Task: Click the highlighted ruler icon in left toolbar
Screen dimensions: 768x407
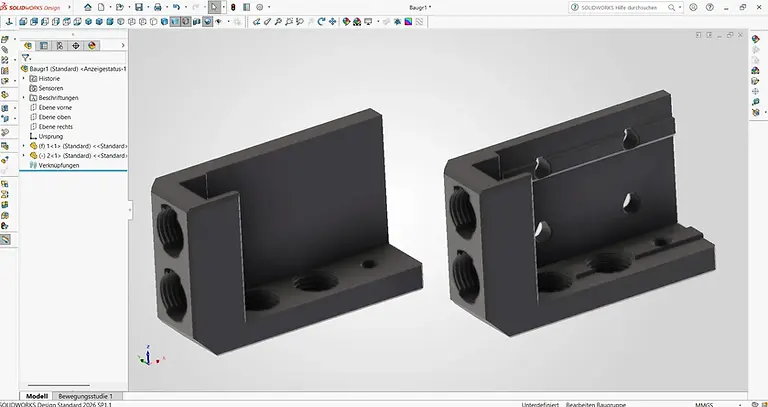Action: tap(5, 239)
